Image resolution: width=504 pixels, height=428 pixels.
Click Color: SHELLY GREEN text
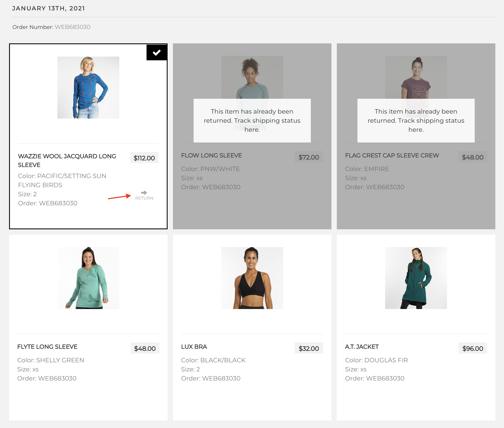click(x=51, y=360)
